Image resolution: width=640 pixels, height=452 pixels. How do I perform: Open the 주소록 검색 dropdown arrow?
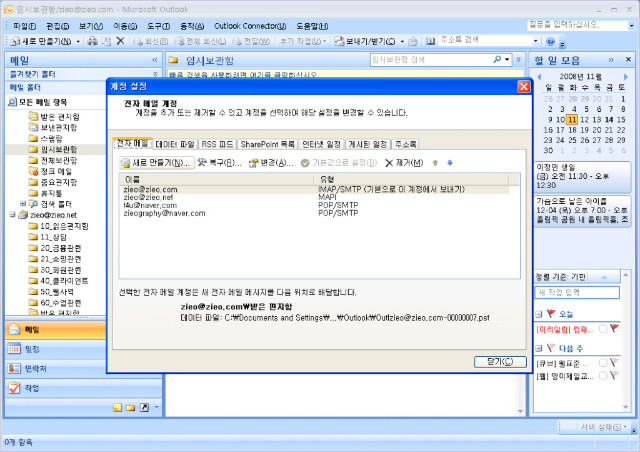point(536,41)
